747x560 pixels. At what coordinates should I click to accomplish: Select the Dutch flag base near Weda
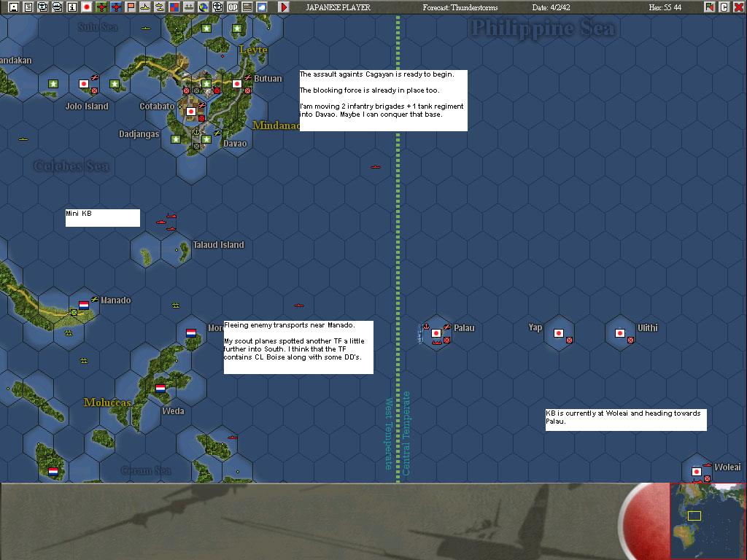(x=160, y=389)
